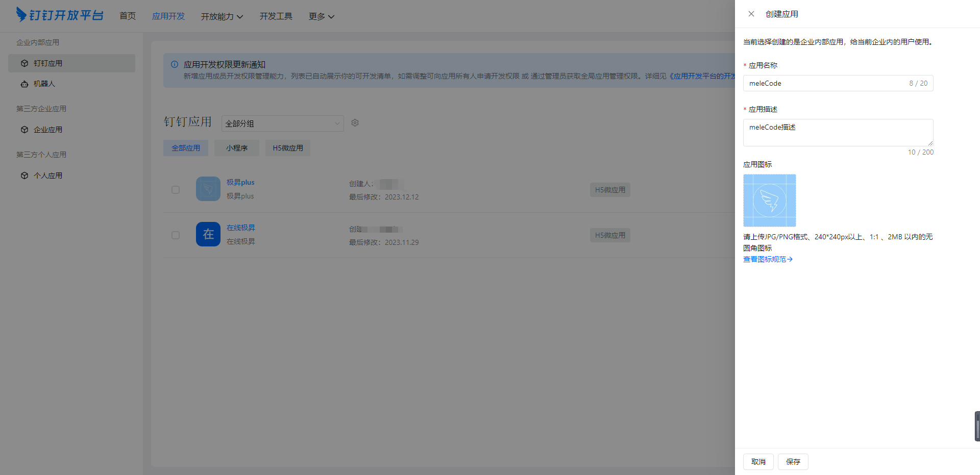Open 应用开发 in top navigation

[168, 16]
